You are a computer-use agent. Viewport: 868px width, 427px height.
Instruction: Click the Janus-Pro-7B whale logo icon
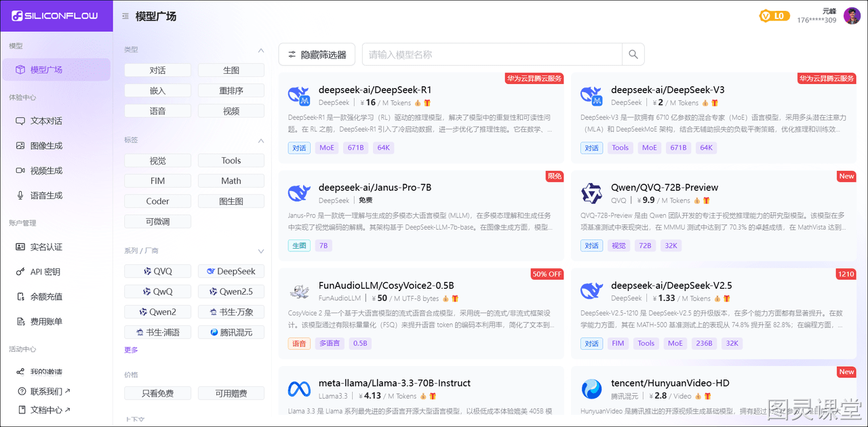[x=299, y=193]
